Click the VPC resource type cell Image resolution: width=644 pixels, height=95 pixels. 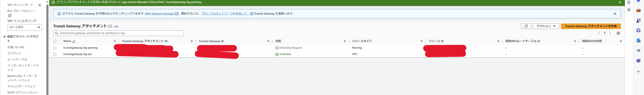pos(355,54)
